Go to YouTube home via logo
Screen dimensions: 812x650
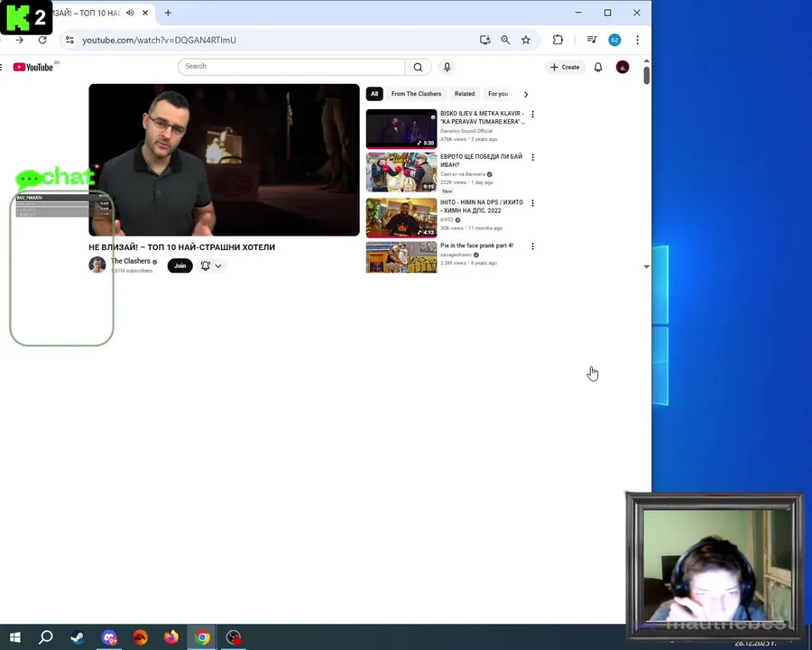(33, 67)
